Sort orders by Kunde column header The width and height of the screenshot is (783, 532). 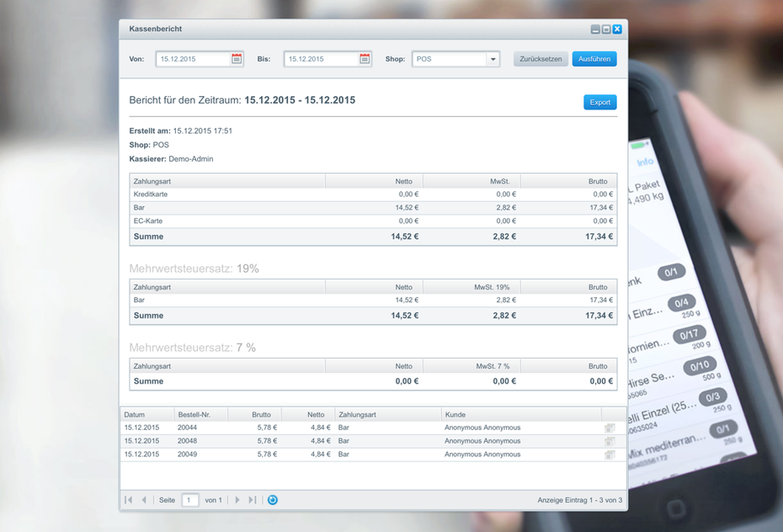click(x=521, y=415)
